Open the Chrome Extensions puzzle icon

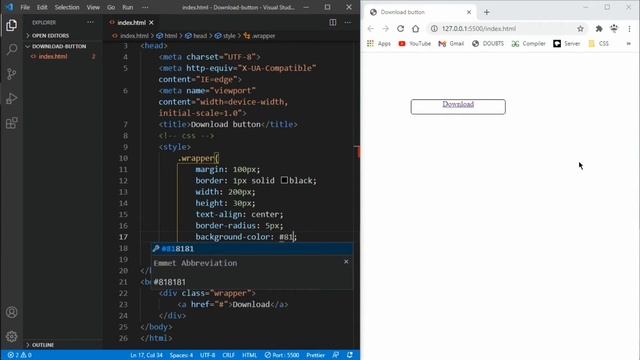pyautogui.click(x=599, y=29)
